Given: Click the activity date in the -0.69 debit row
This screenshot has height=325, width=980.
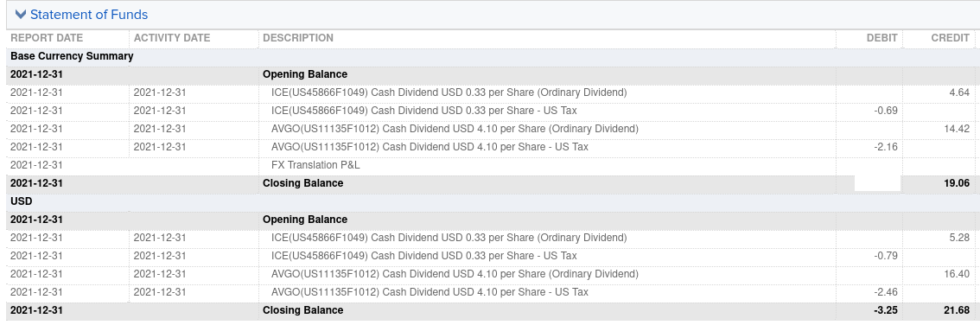Looking at the screenshot, I should click(x=160, y=111).
